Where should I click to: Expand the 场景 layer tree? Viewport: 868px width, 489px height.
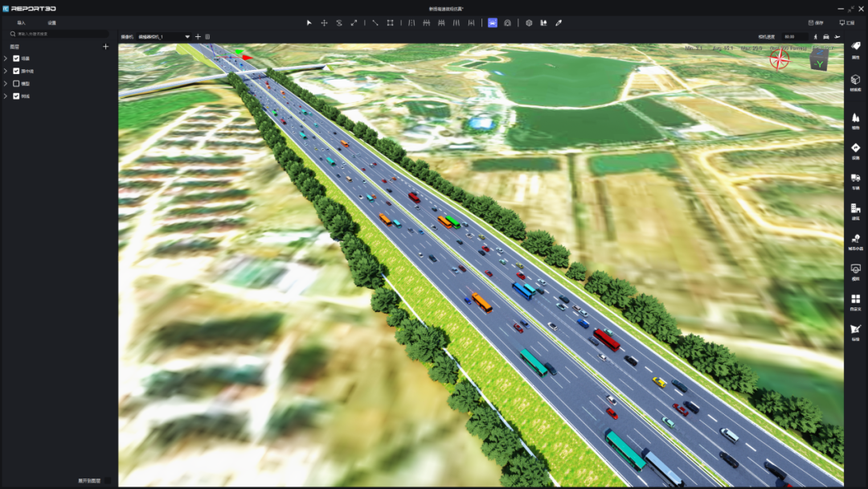tap(7, 59)
